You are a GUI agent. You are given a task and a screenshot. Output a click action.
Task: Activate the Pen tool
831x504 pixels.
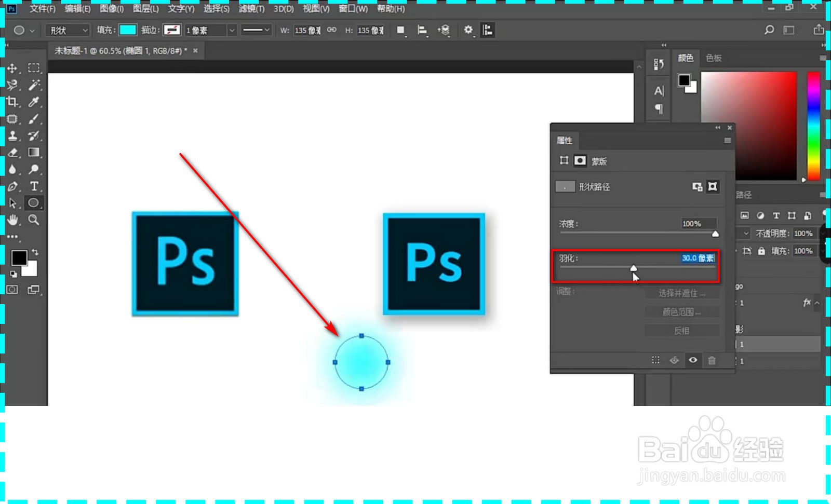point(12,186)
